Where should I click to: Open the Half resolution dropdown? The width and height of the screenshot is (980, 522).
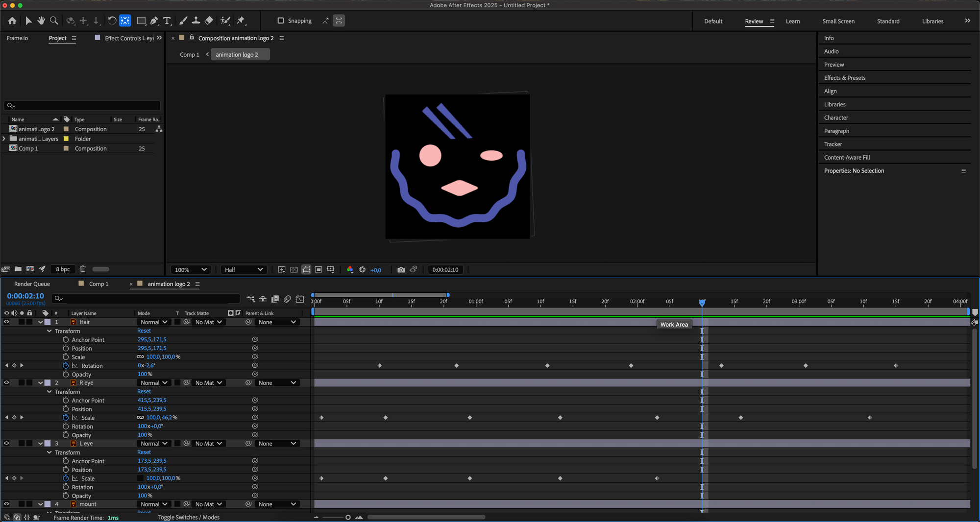coord(244,270)
